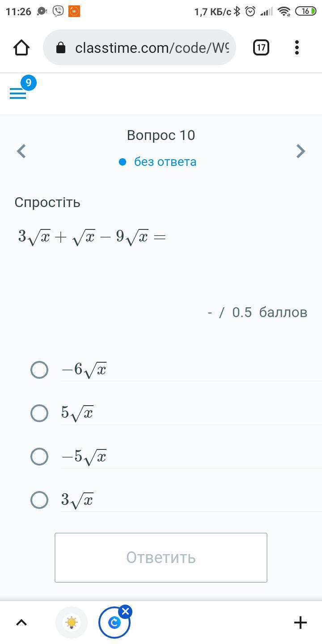Tap the lightbulb icon in bottom bar
This screenshot has width=322, height=644.
(72, 622)
